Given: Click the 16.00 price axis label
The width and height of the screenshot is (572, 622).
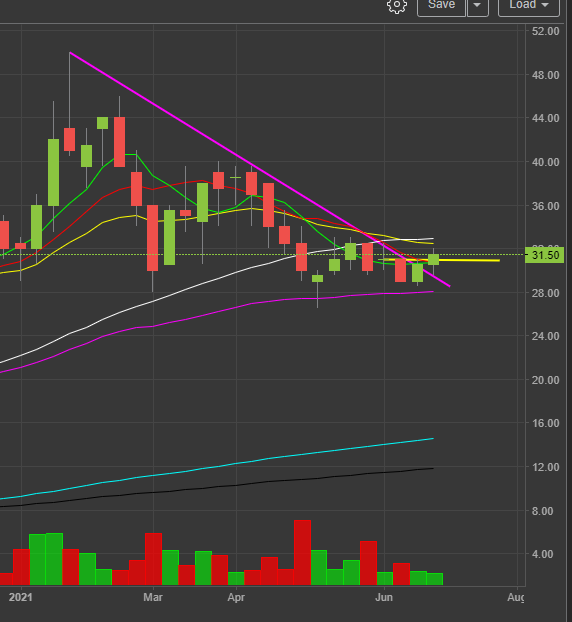Looking at the screenshot, I should coord(545,423).
